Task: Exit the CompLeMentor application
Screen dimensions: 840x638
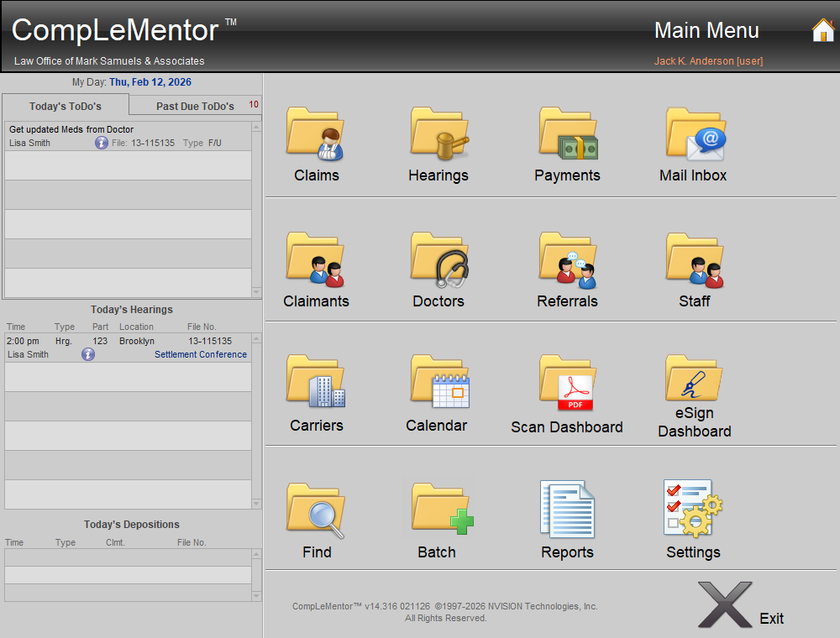Action: 725,603
